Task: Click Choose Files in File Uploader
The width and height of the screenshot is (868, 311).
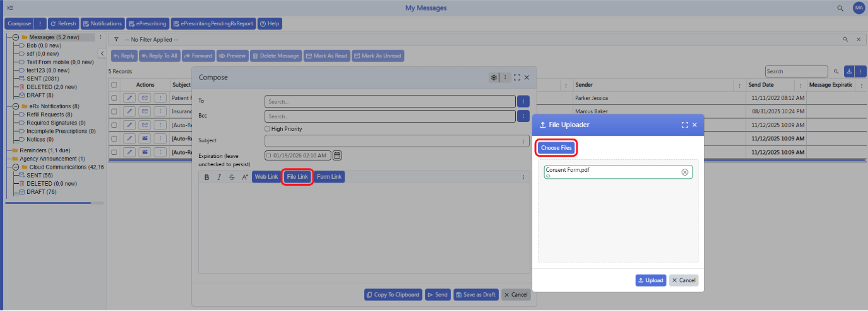Action: tap(556, 147)
